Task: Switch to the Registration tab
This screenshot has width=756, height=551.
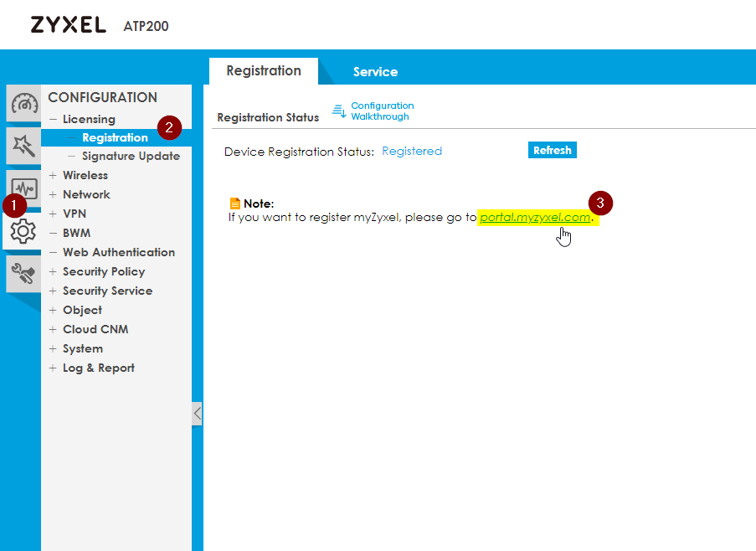Action: (264, 71)
